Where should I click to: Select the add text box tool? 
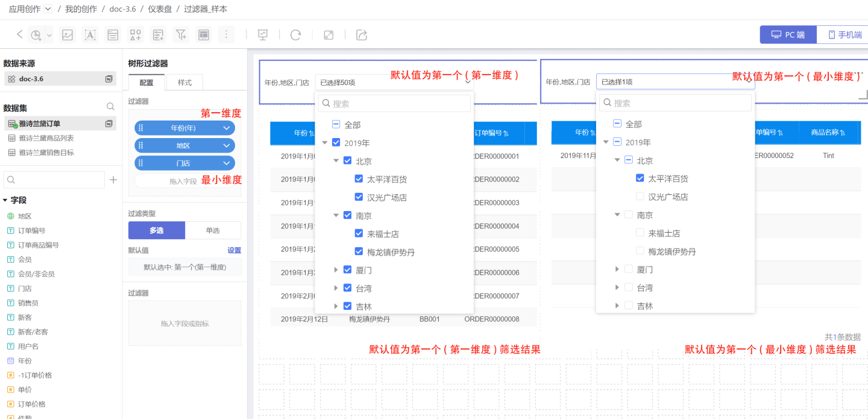point(90,35)
